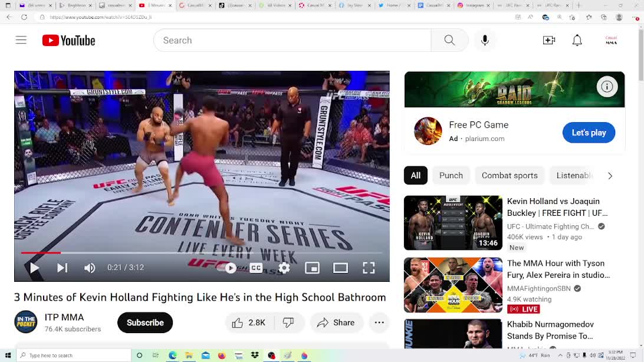Select the All filter chip
Image resolution: width=644 pixels, height=362 pixels.
click(x=416, y=176)
